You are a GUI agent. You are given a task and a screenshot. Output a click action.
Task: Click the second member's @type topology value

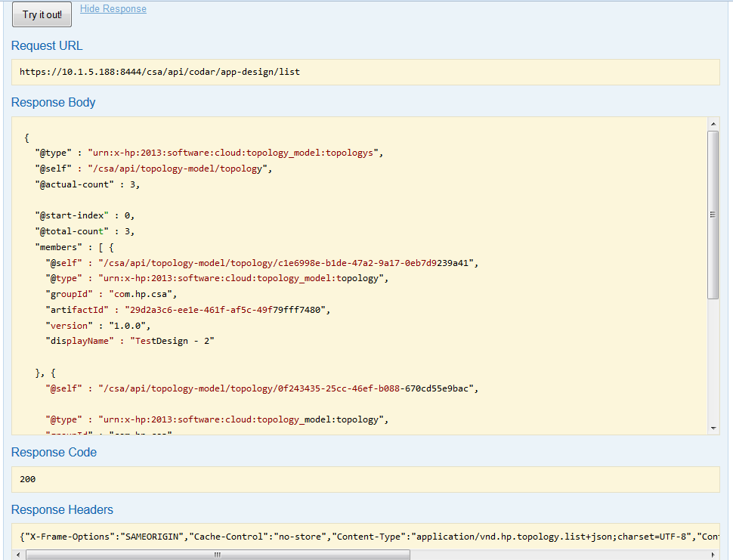[x=243, y=419]
